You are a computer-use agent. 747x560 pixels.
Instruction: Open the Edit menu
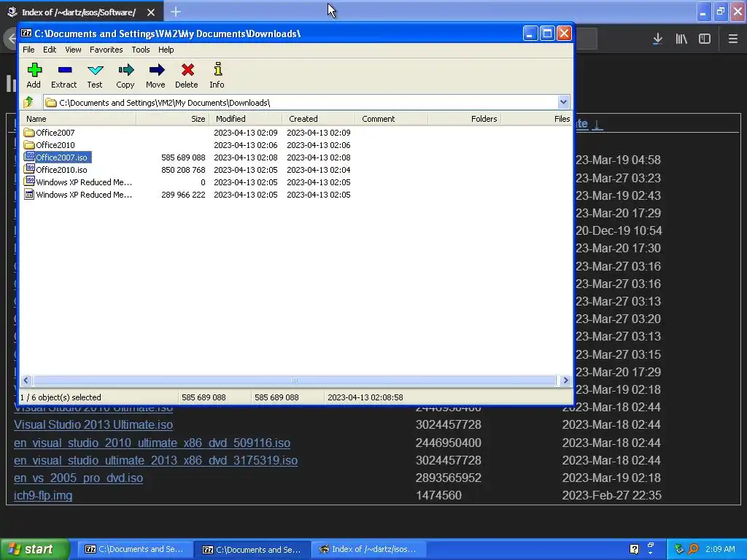pos(50,50)
